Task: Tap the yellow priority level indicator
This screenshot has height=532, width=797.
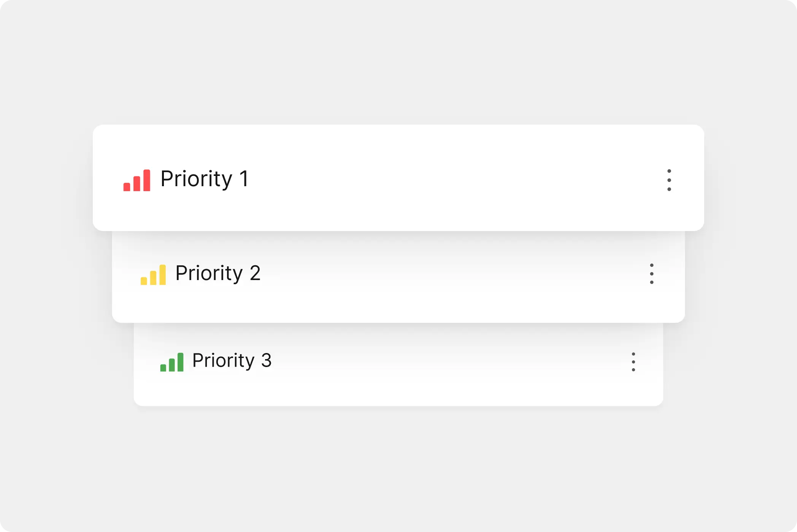Action: pos(154,274)
